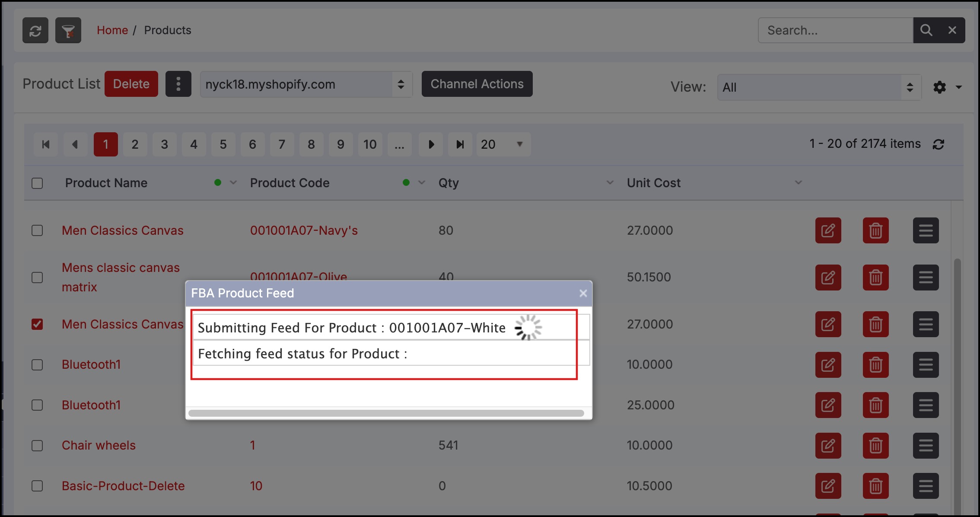Click the search magnifier icon

pyautogui.click(x=926, y=30)
